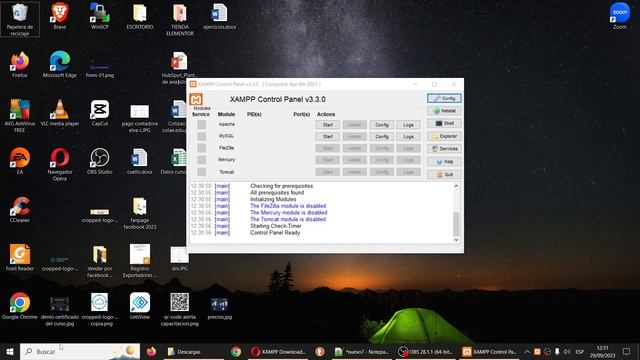View the MySQL Logs
Image resolution: width=640 pixels, height=360 pixels.
pos(408,136)
